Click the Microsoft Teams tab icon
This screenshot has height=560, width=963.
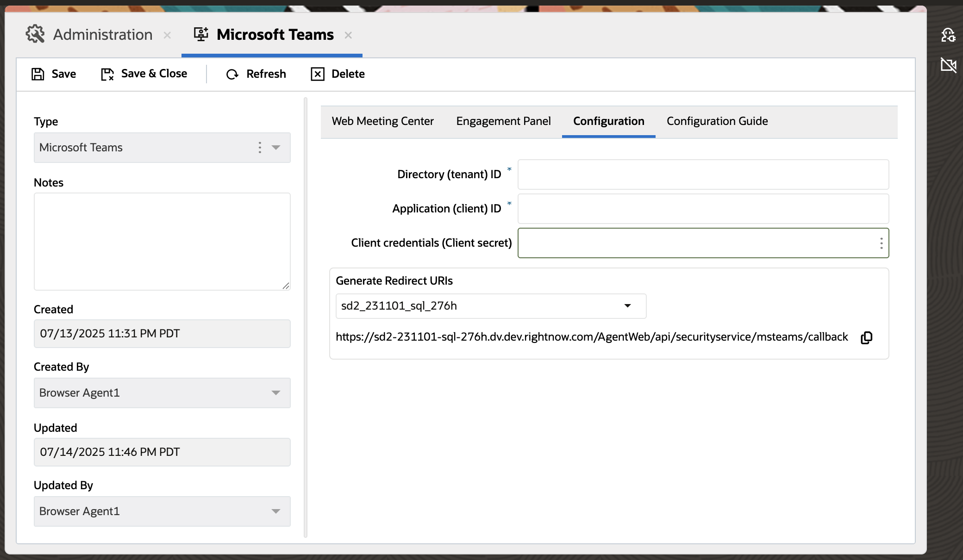201,34
